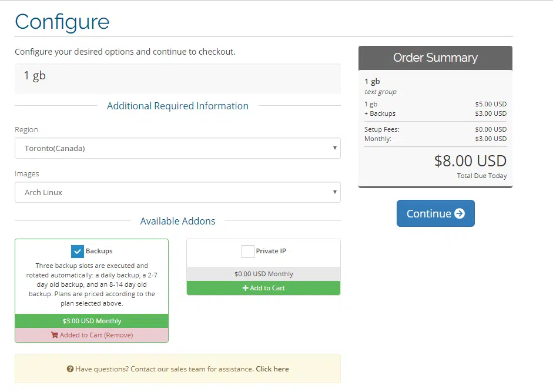This screenshot has width=553, height=392.
Task: Expand the Images selector to change operating system
Action: click(x=178, y=192)
